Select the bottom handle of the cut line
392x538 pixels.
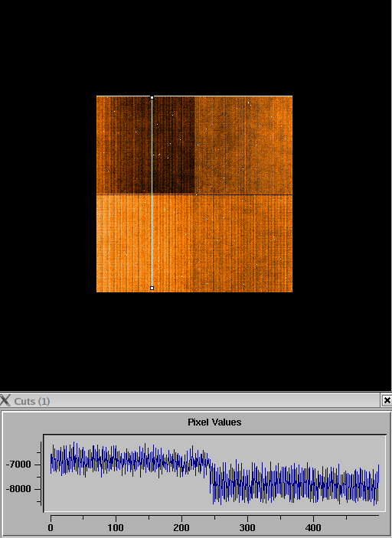pyautogui.click(x=152, y=288)
